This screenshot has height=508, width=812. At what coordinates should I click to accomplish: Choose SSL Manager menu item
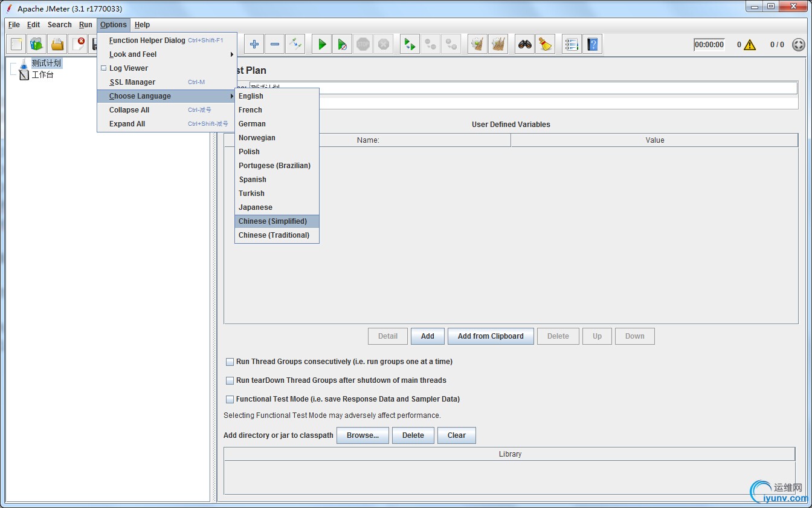pyautogui.click(x=167, y=82)
